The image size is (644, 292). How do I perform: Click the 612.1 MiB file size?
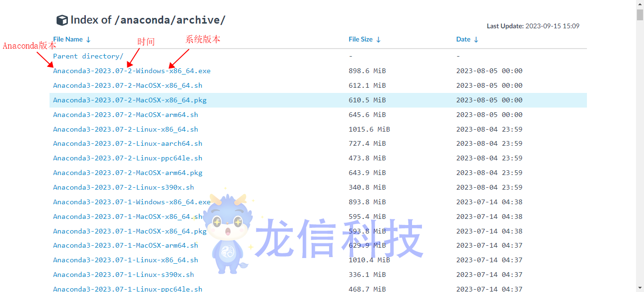point(367,85)
